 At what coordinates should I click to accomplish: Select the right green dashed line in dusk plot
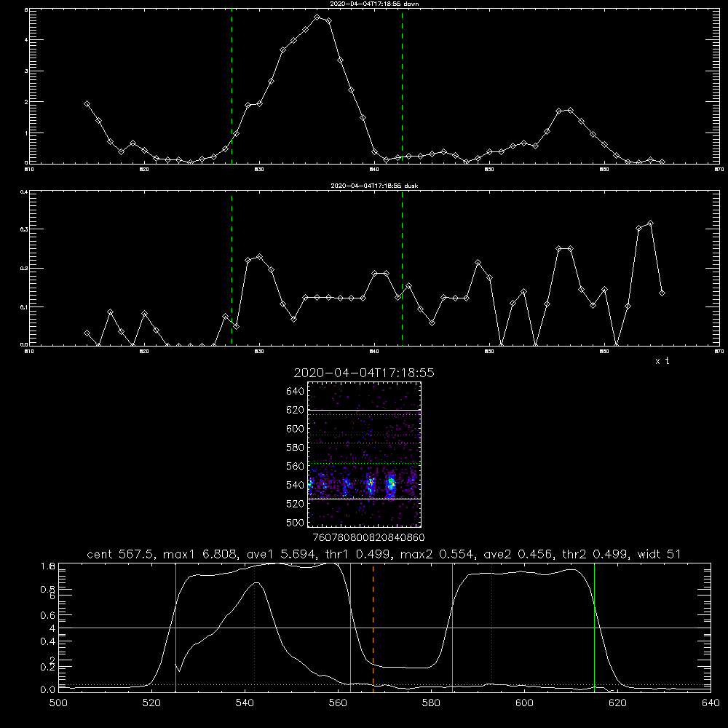(x=402, y=268)
